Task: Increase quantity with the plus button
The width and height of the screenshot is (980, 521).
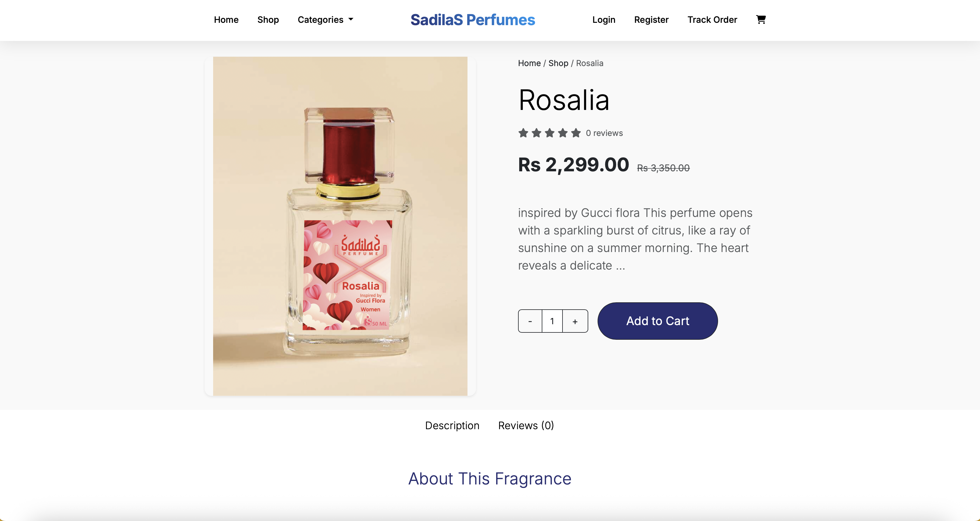Action: click(x=575, y=321)
